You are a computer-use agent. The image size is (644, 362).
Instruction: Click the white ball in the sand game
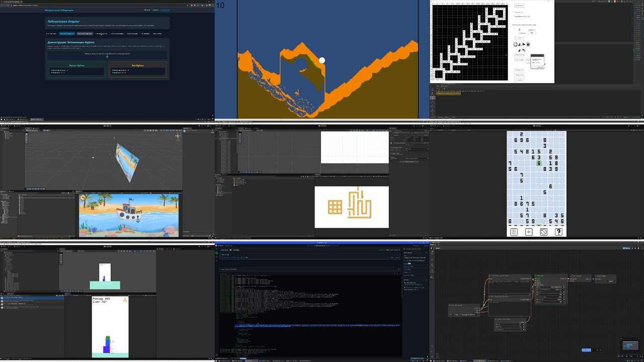(x=322, y=60)
